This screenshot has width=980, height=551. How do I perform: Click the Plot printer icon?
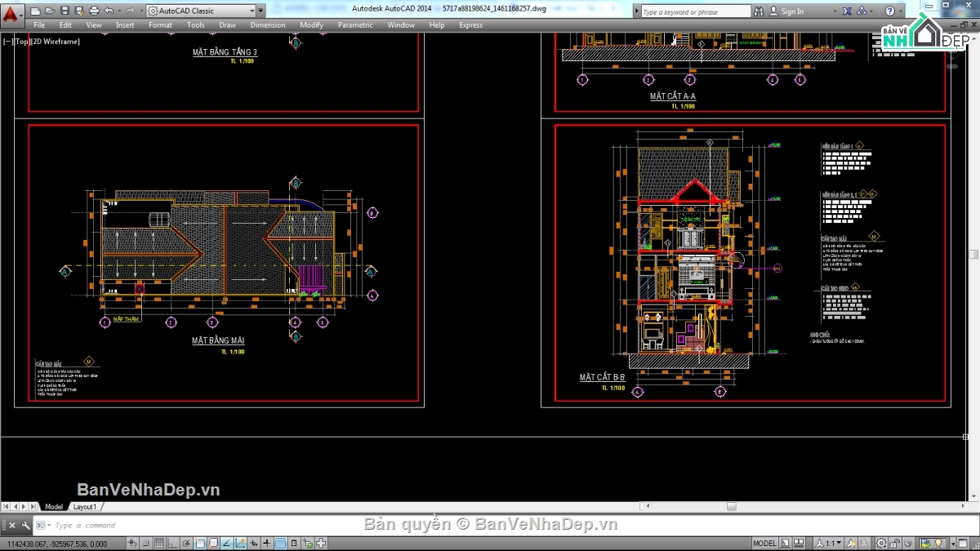click(x=94, y=11)
